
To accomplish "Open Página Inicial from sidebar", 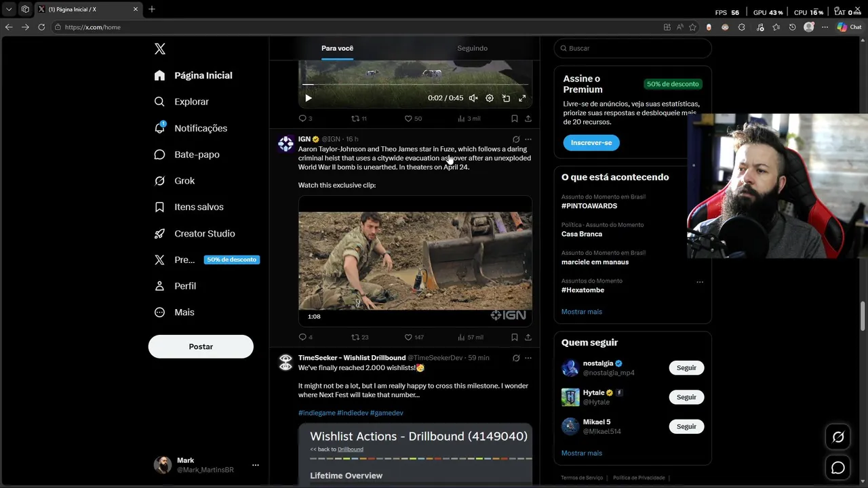I will point(193,75).
